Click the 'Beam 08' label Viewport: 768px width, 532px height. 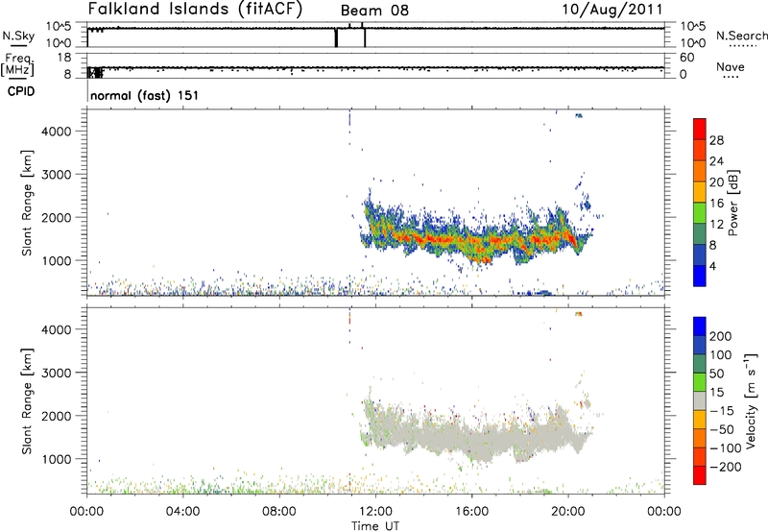pyautogui.click(x=374, y=11)
